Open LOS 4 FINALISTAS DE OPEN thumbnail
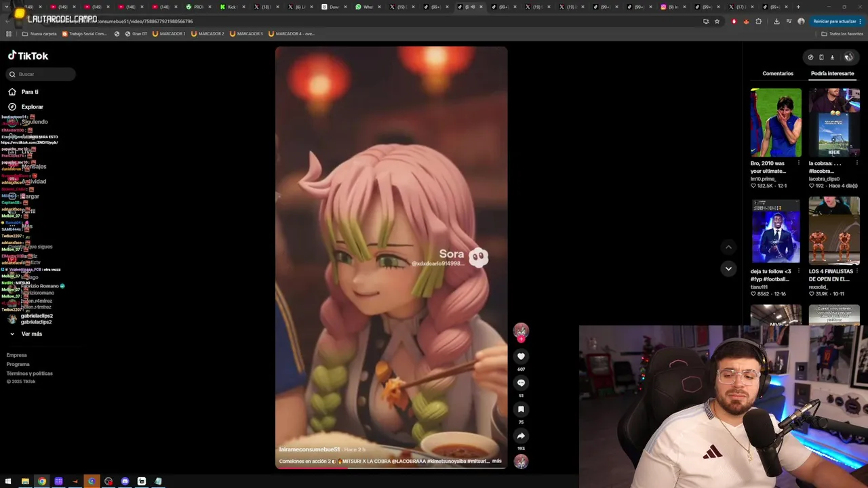The width and height of the screenshot is (868, 488). [x=834, y=230]
